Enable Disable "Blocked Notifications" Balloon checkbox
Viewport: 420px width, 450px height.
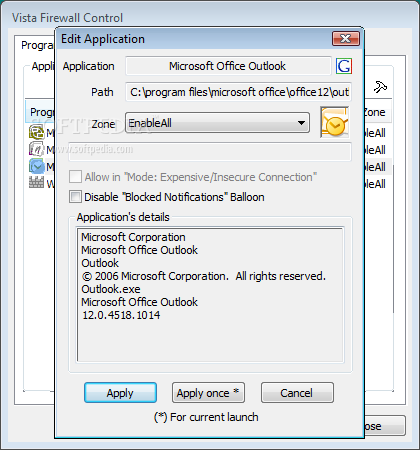tap(75, 197)
